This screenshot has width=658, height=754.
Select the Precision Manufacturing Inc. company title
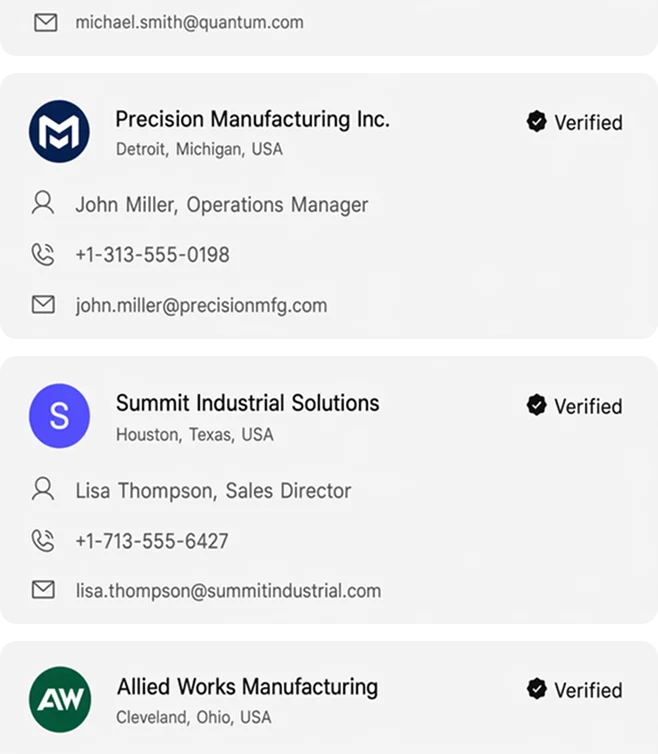[253, 119]
